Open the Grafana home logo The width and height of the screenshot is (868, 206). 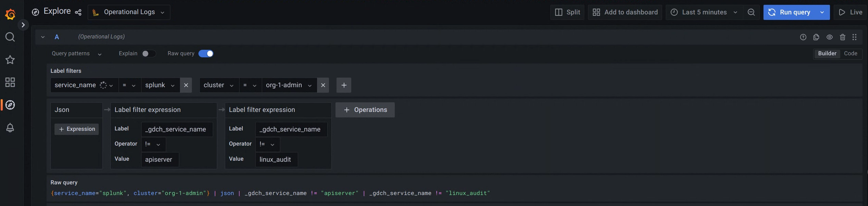click(x=10, y=14)
